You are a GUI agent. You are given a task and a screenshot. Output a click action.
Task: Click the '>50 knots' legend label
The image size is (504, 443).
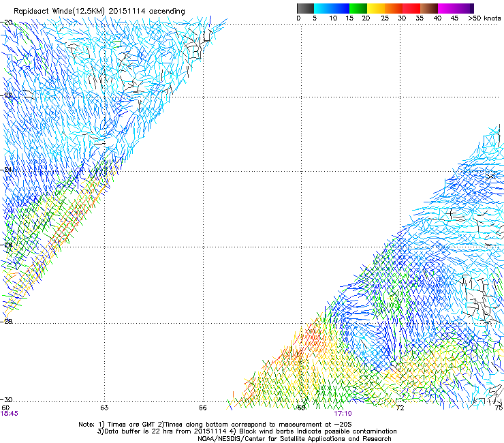tap(484, 18)
